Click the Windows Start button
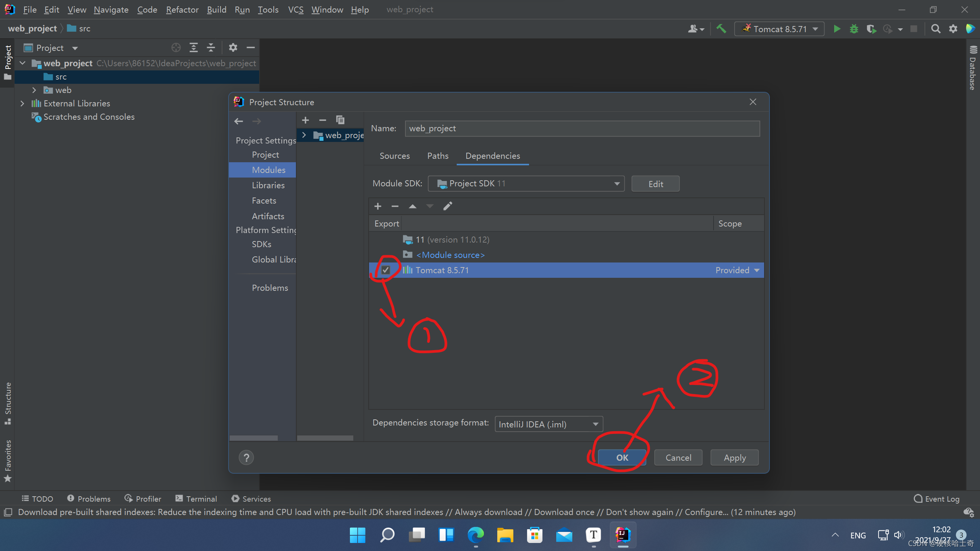This screenshot has height=551, width=980. point(358,535)
